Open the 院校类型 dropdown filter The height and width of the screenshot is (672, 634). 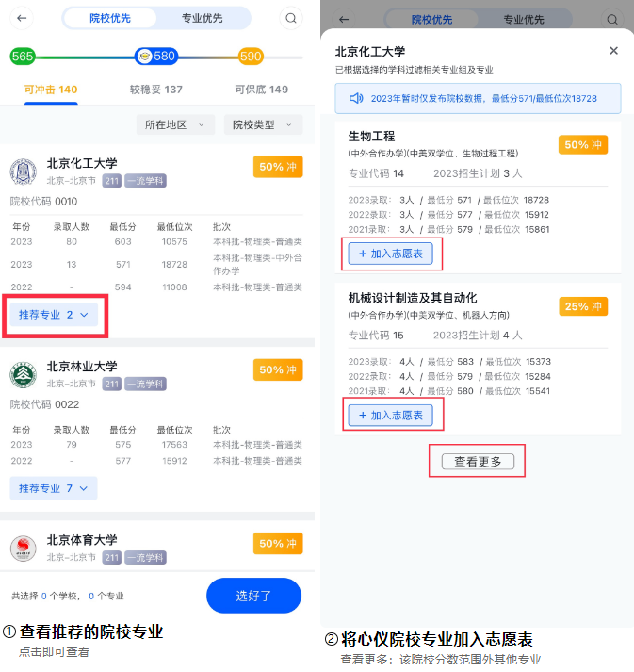(262, 124)
